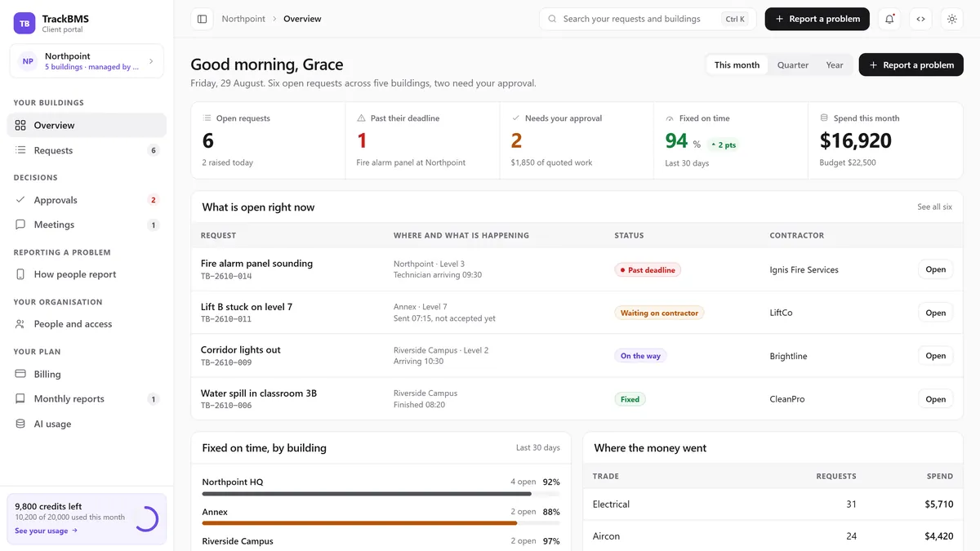The height and width of the screenshot is (551, 980).
Task: Open Requests in the sidebar
Action: tap(87, 150)
